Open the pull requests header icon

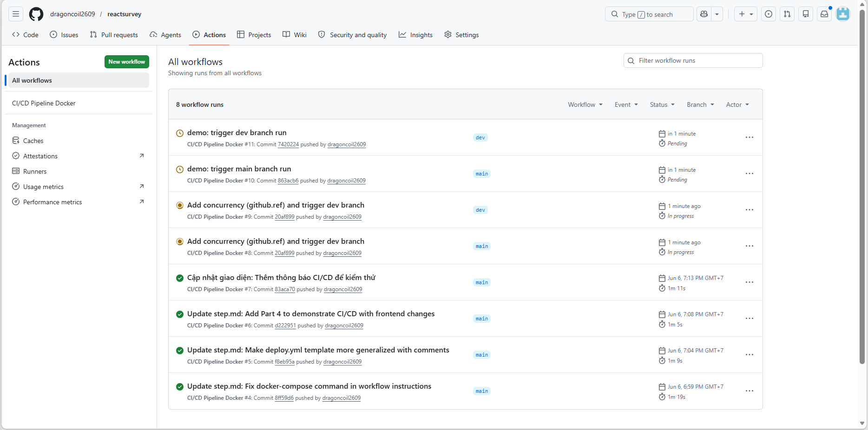[787, 14]
